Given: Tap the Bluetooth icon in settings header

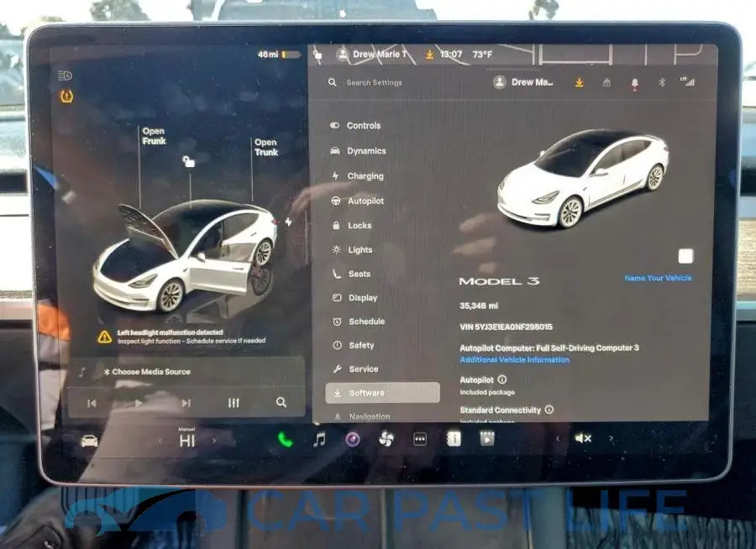Looking at the screenshot, I should [x=662, y=82].
